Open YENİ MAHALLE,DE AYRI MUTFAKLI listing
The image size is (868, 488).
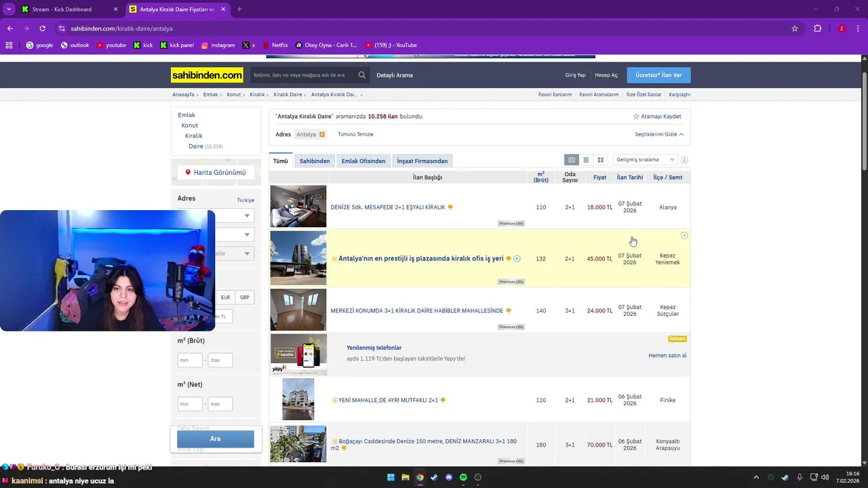pyautogui.click(x=388, y=400)
